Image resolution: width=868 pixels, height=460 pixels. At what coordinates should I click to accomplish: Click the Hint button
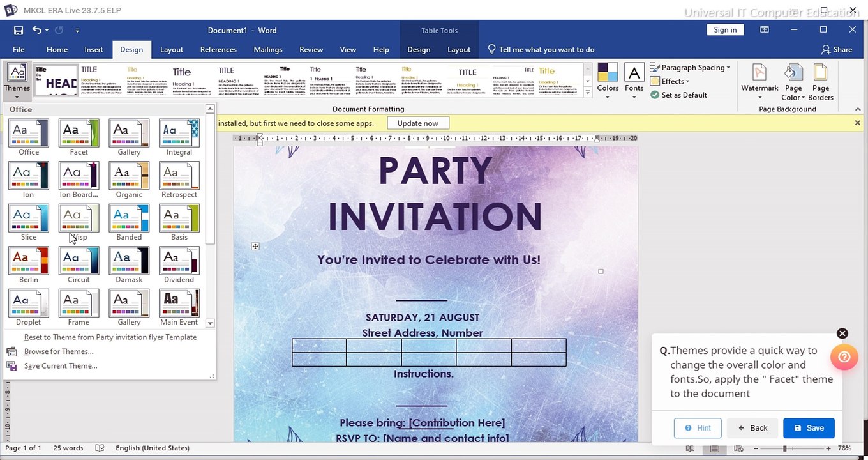[697, 428]
